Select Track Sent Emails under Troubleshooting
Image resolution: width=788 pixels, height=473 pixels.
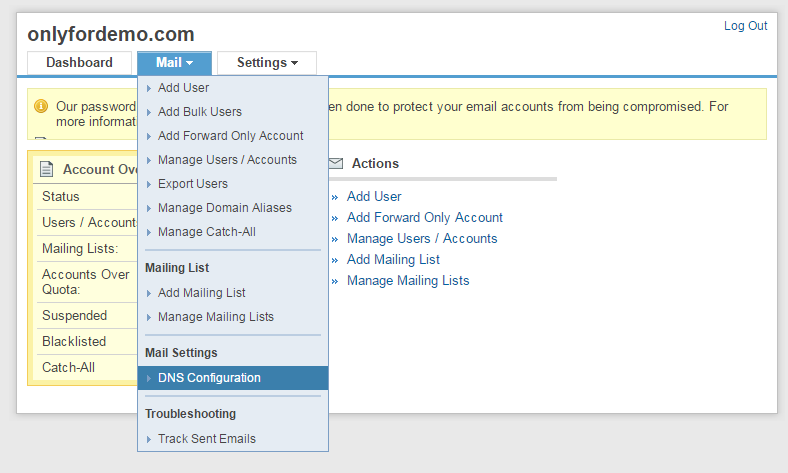click(206, 439)
